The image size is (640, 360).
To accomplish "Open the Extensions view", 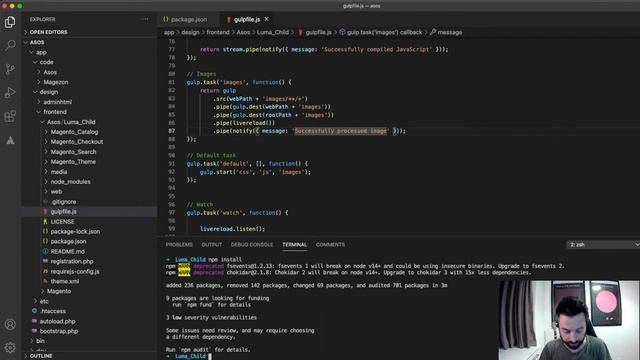I will (x=10, y=116).
